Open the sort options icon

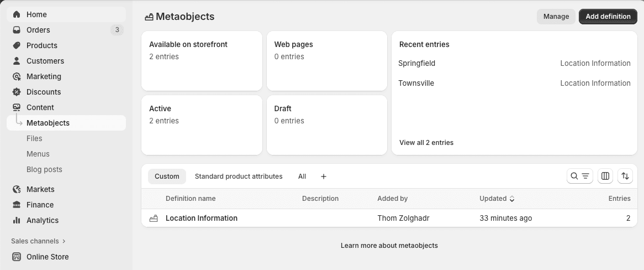(x=625, y=176)
